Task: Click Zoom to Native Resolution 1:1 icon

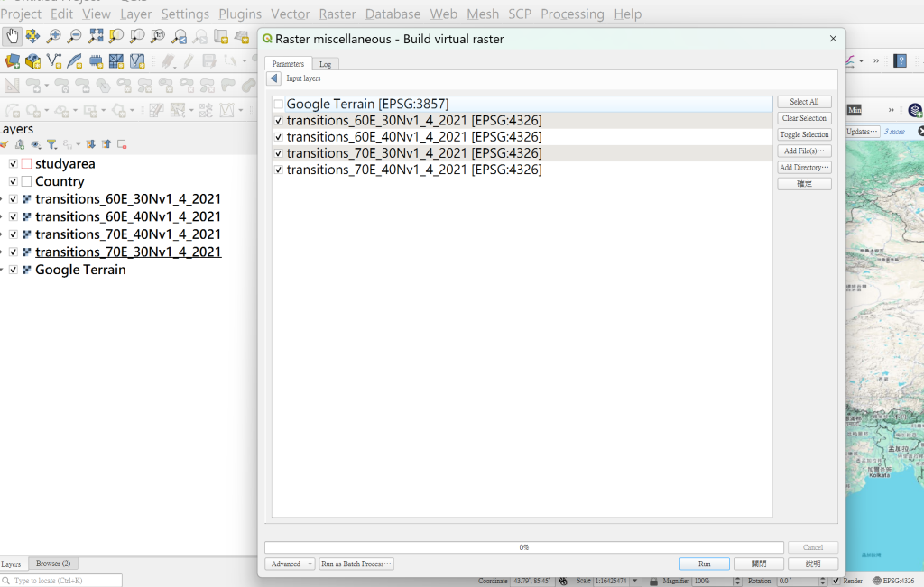Action: pos(158,36)
